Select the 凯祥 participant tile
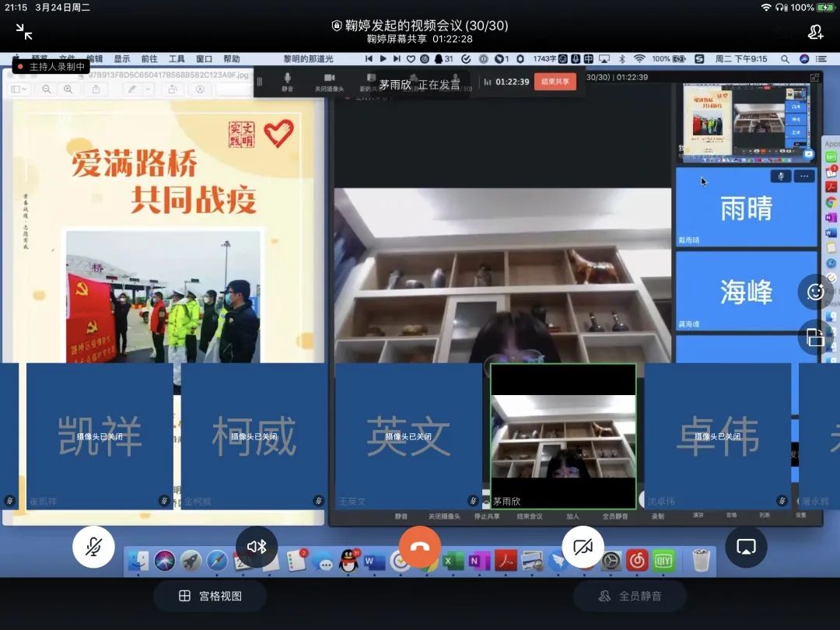Image resolution: width=840 pixels, height=630 pixels. 100,436
